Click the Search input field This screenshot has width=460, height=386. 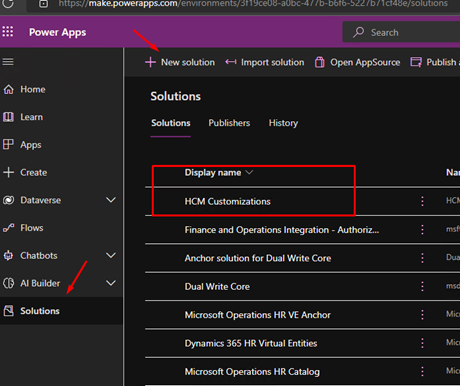coord(401,32)
